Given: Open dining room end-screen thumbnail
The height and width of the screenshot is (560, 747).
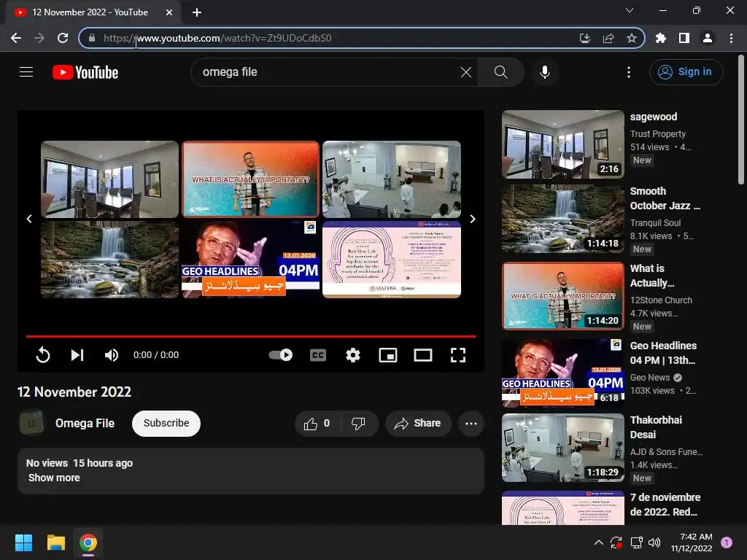Looking at the screenshot, I should [x=109, y=179].
